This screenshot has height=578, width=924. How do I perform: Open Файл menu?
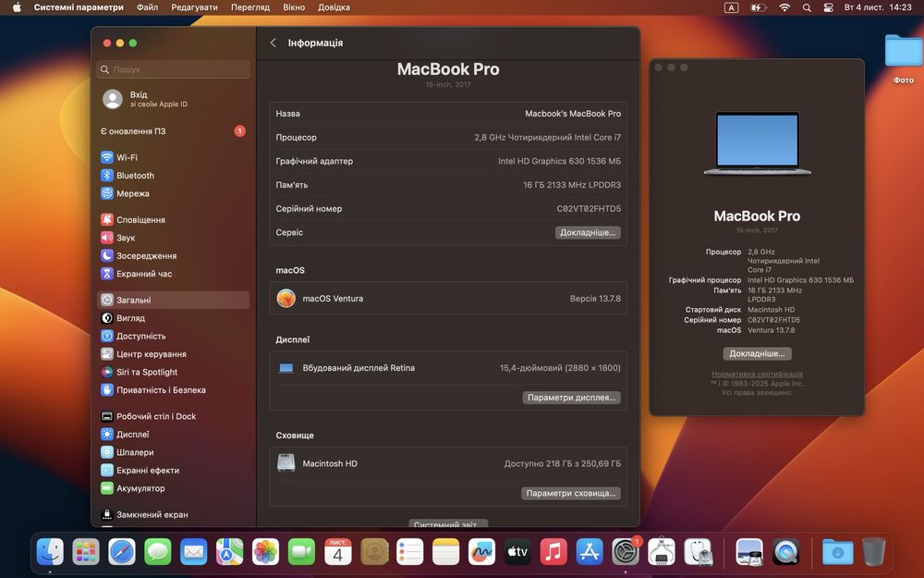click(147, 7)
